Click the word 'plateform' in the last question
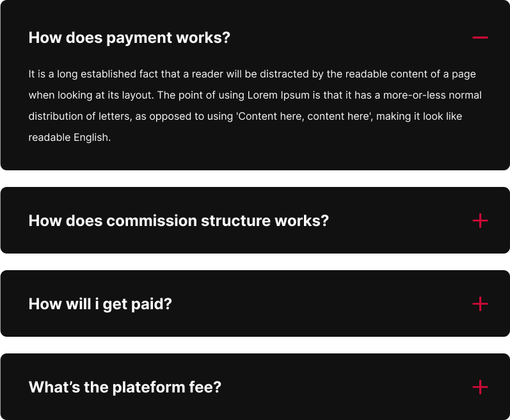Image resolution: width=510 pixels, height=420 pixels. (145, 387)
